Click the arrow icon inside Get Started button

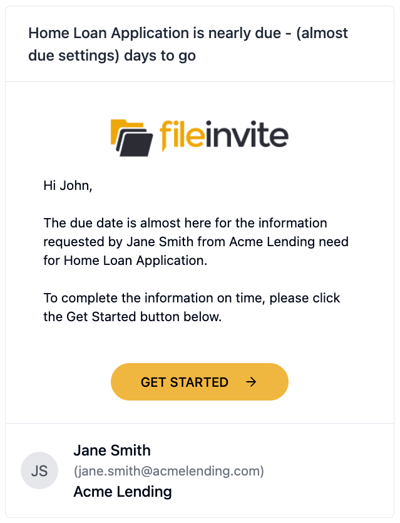click(251, 382)
